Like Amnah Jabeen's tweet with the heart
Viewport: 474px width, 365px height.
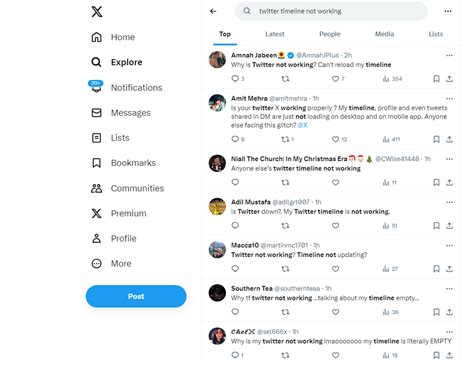pos(335,79)
